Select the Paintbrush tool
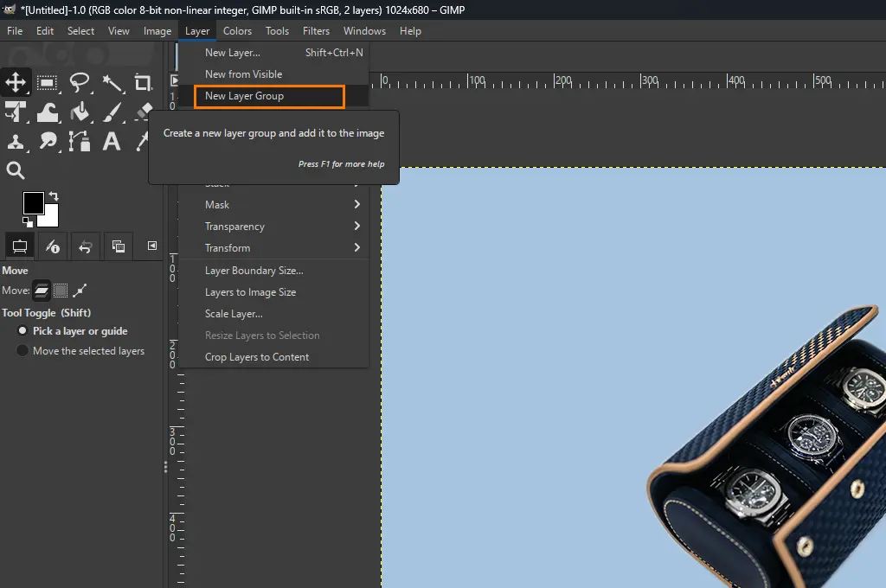Image resolution: width=886 pixels, height=588 pixels. click(111, 112)
